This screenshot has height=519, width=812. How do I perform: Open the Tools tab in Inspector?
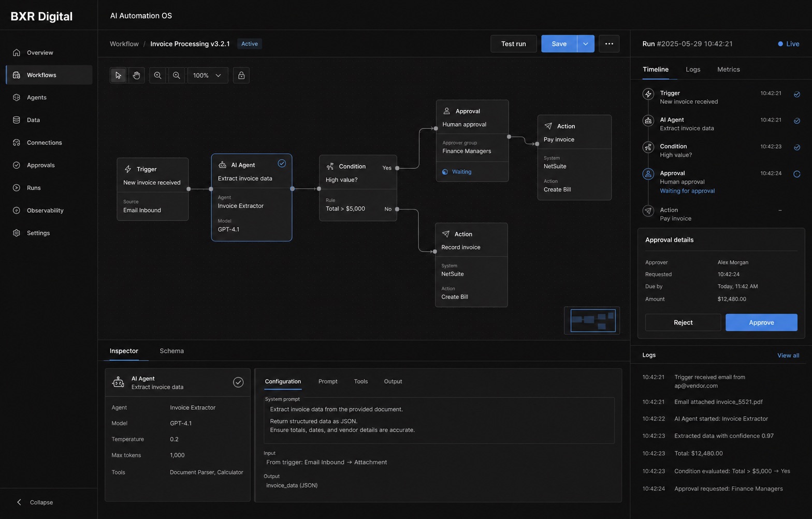click(x=361, y=381)
